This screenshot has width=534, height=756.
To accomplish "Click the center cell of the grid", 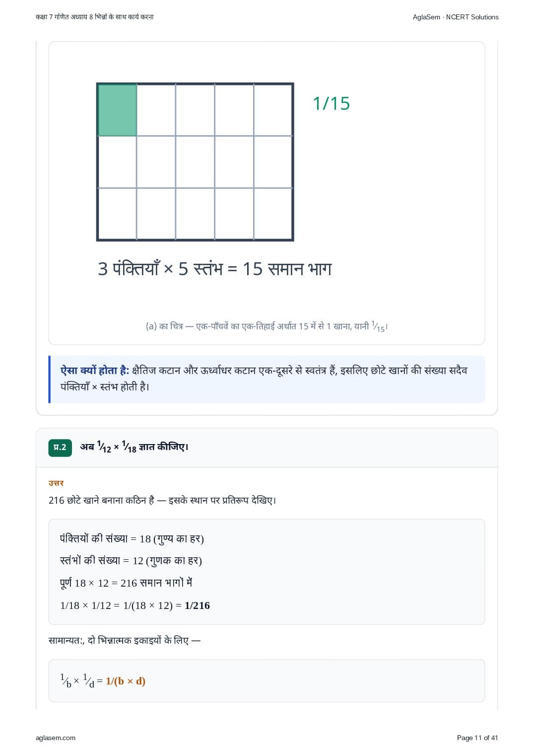I will (x=195, y=162).
